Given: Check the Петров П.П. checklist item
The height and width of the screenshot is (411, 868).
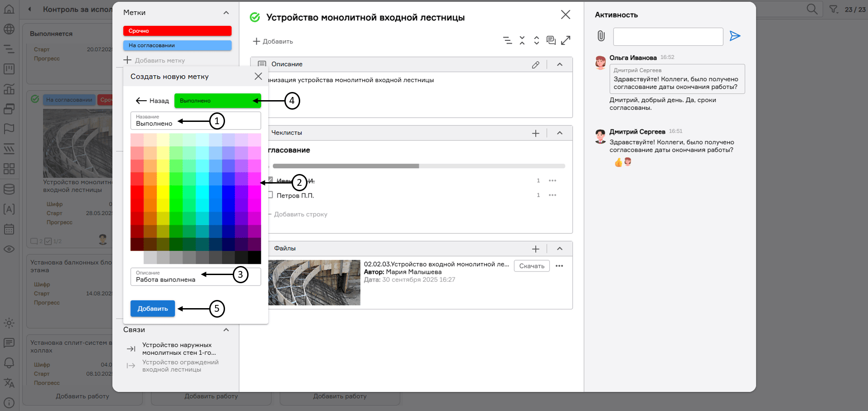Looking at the screenshot, I should 270,195.
